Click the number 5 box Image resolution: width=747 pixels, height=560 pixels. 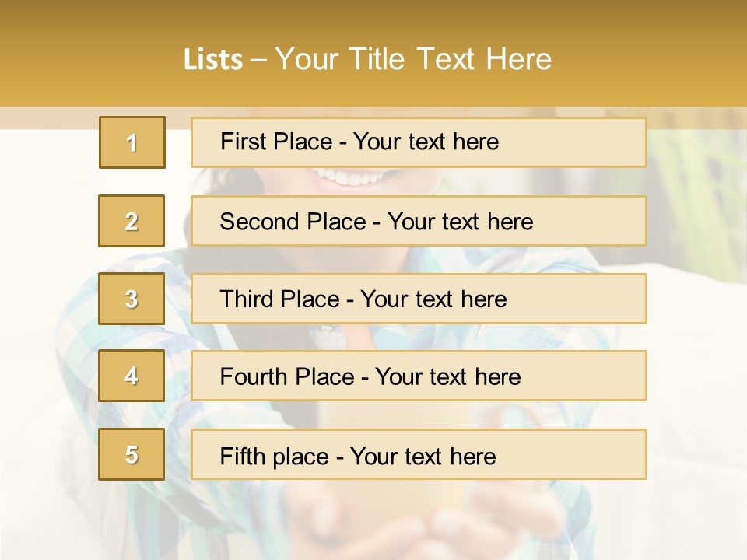click(x=132, y=454)
